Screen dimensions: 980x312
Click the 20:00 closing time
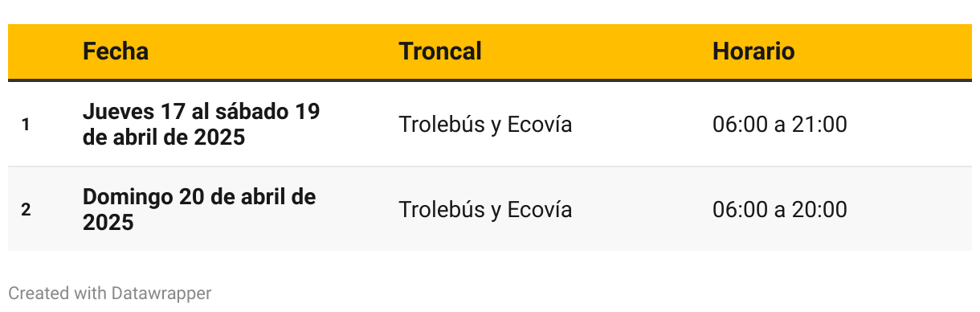pyautogui.click(x=819, y=210)
